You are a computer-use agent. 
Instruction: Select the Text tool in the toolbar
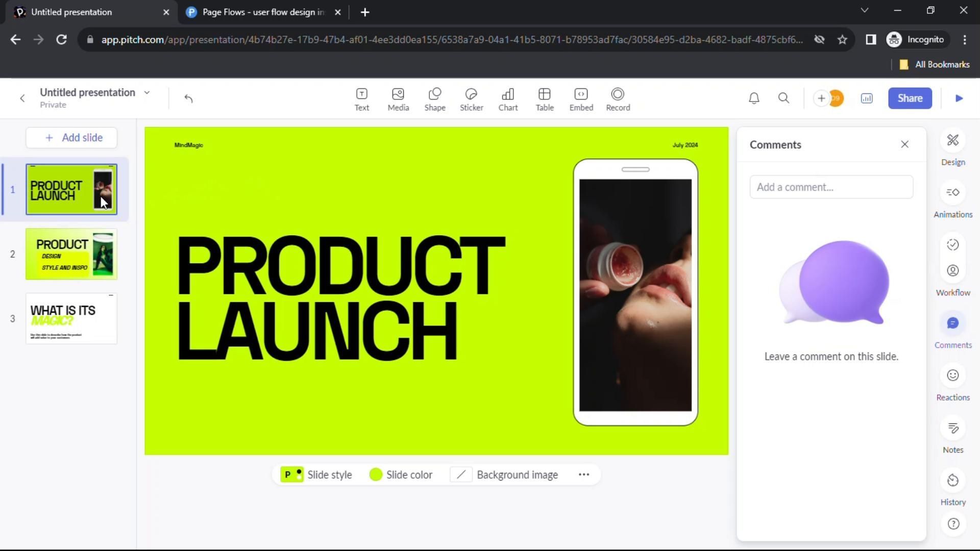[361, 98]
